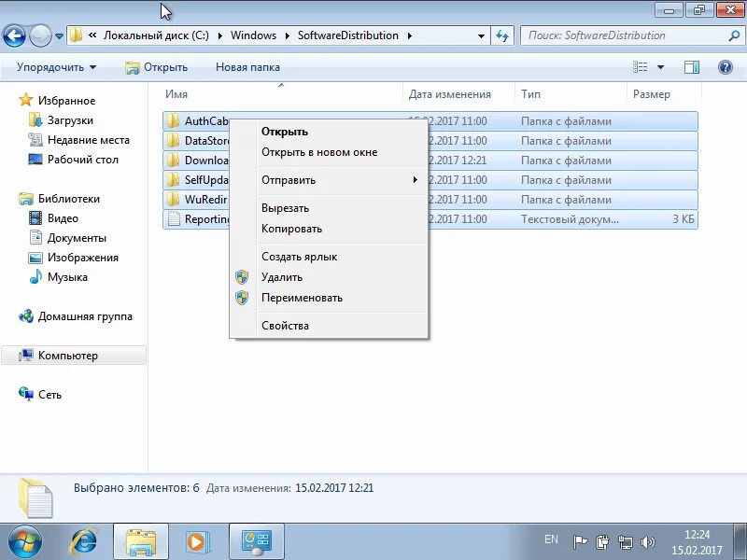The height and width of the screenshot is (560, 747).
Task: Choose Копировать in the context menu
Action: coord(329,229)
